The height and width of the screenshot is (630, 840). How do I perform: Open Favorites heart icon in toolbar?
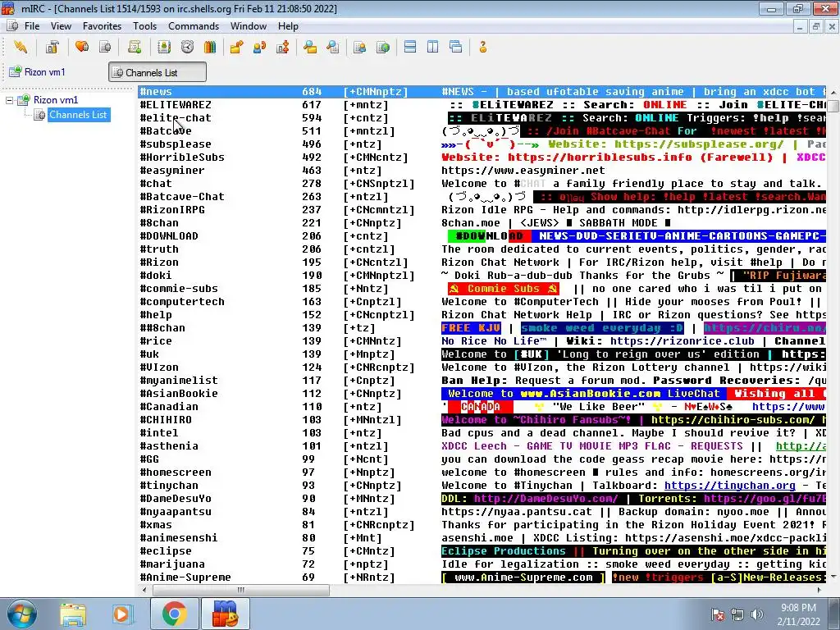coord(82,47)
